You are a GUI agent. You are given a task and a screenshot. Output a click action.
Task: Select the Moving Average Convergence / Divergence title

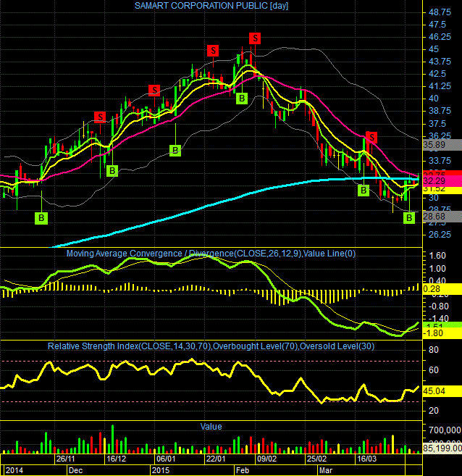pos(211,253)
